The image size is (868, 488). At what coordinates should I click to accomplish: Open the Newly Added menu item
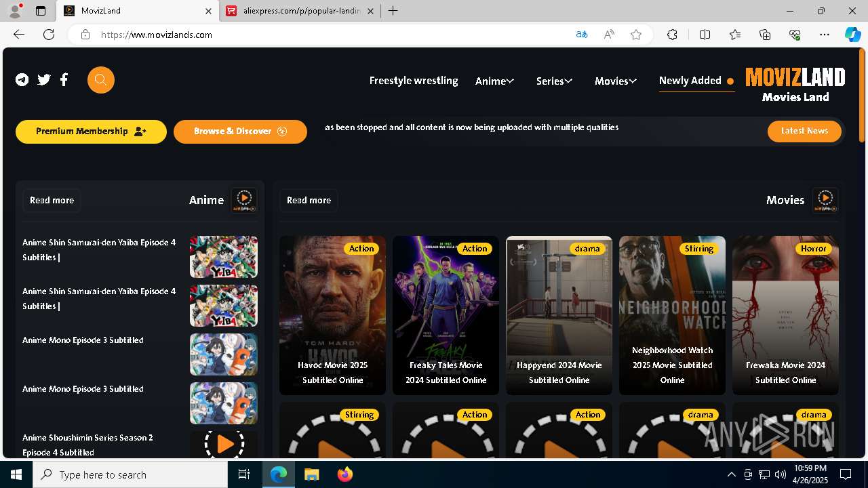tap(696, 81)
